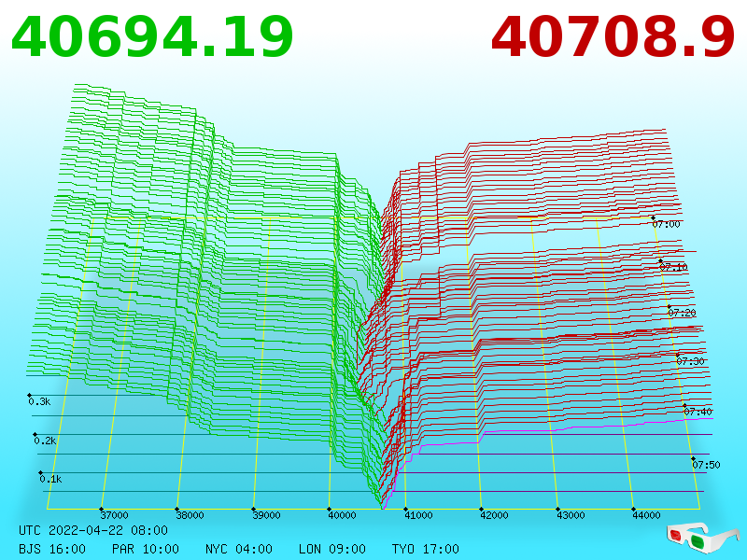747x560 pixels.
Task: Click the LON 09:00 clock
Action: click(x=332, y=549)
